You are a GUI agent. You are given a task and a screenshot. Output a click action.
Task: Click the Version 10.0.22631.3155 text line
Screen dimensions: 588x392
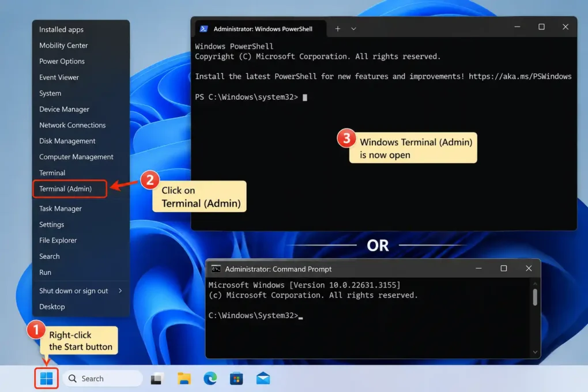coord(304,285)
